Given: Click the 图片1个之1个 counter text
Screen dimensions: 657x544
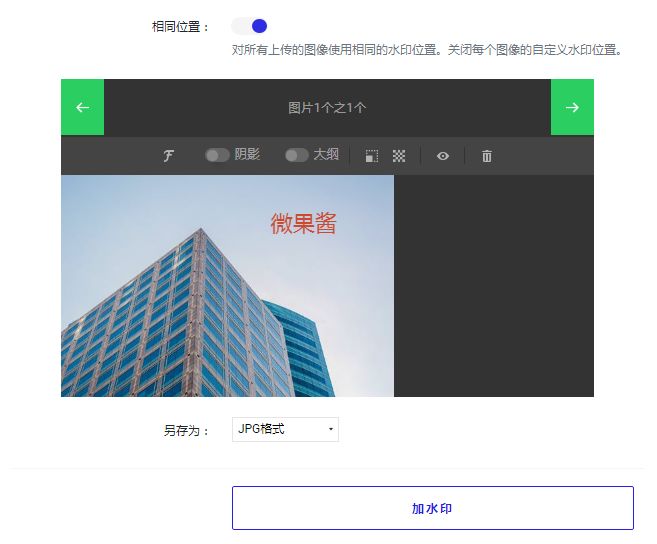Looking at the screenshot, I should point(327,108).
